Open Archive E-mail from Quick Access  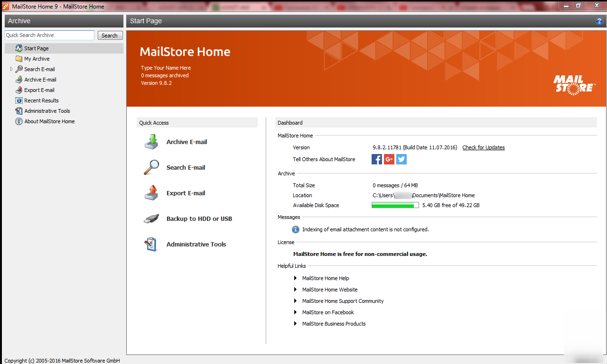click(x=187, y=142)
